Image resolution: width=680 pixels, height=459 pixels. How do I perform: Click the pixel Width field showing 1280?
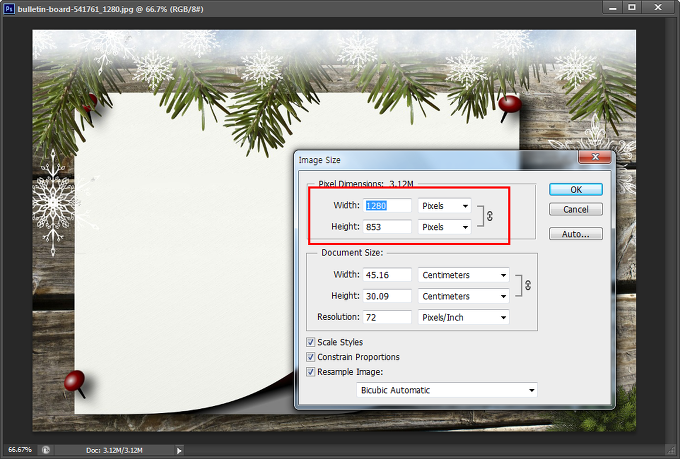pyautogui.click(x=387, y=206)
